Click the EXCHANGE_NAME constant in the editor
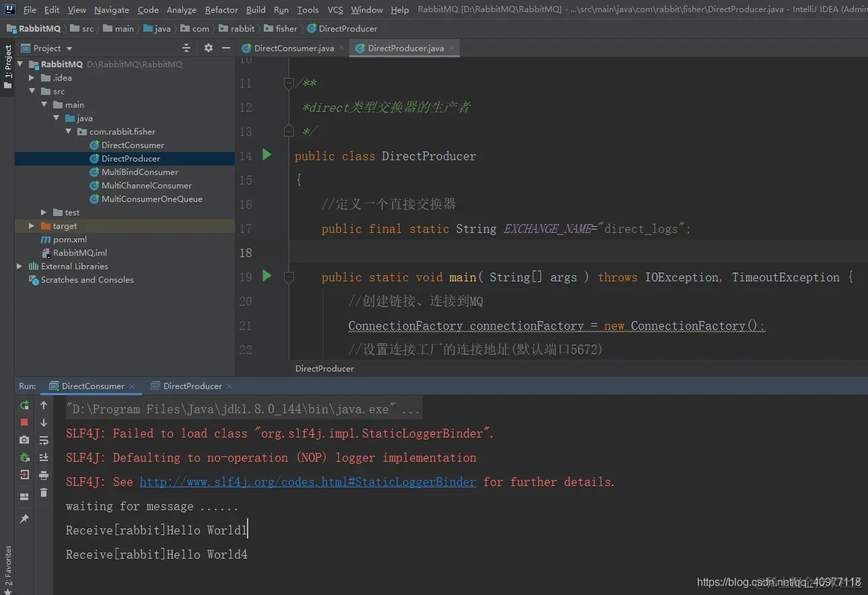868x595 pixels. click(547, 229)
